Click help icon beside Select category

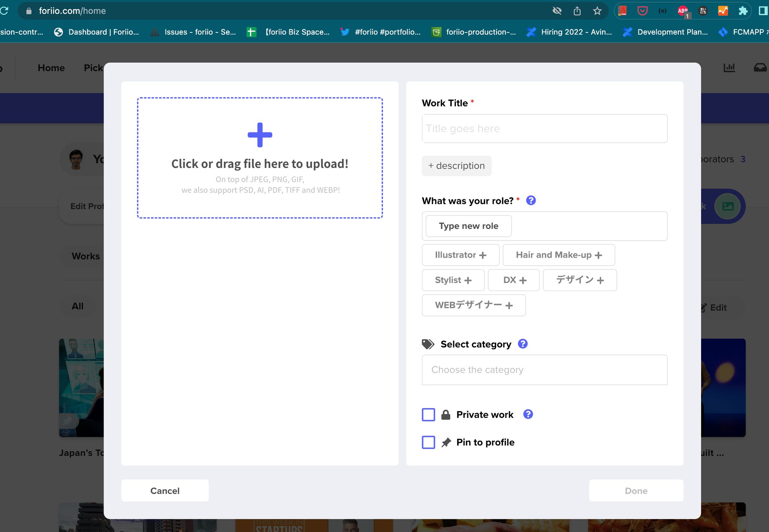(523, 344)
